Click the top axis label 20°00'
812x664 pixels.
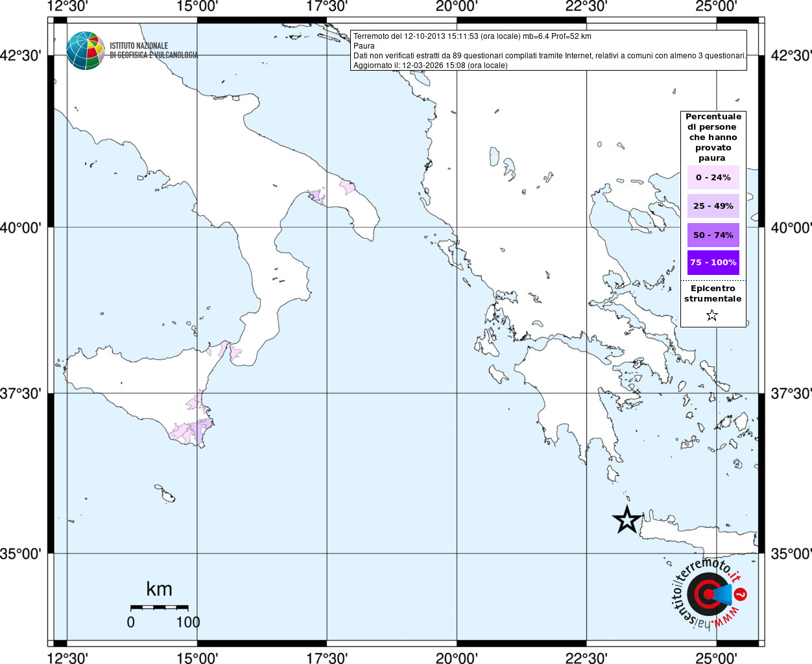[457, 6]
